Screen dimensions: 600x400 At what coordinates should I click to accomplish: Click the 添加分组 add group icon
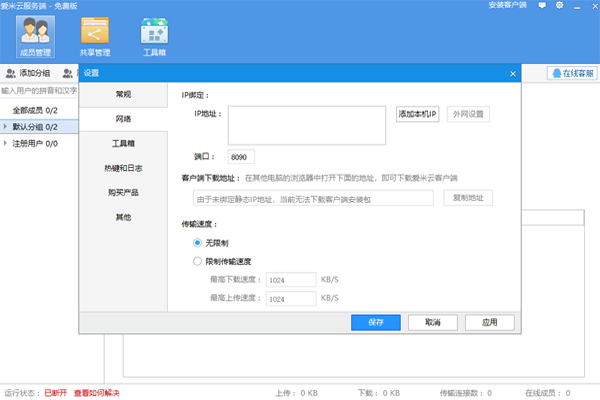pyautogui.click(x=10, y=73)
